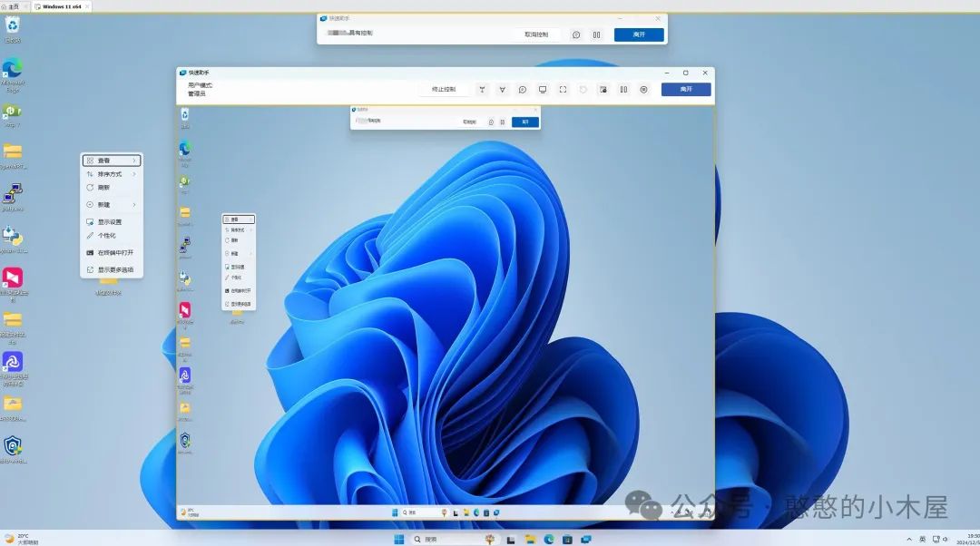Open the Microsoft Edge desktop shortcut
Image resolution: width=980 pixels, height=546 pixels.
(13, 71)
